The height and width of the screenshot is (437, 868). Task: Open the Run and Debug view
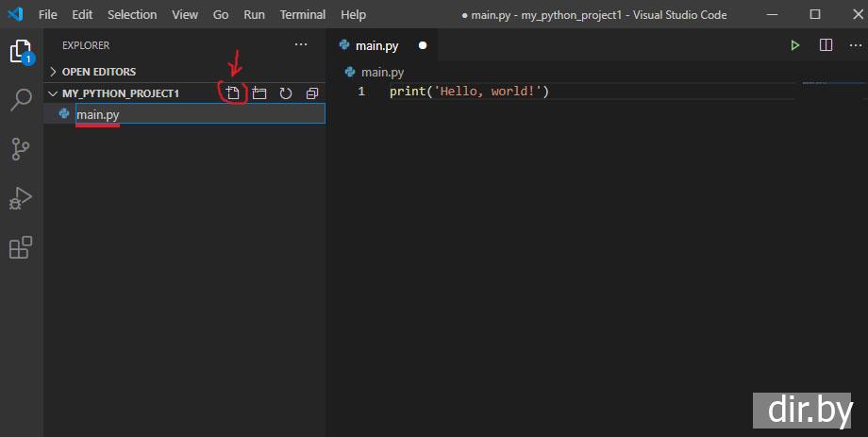point(21,198)
